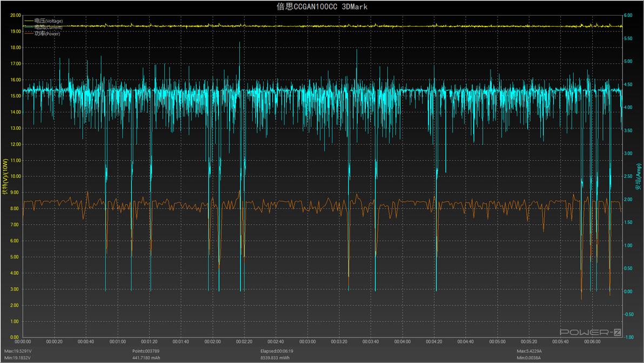
Task: Click the -1.00 right axis label
Action: point(629,337)
